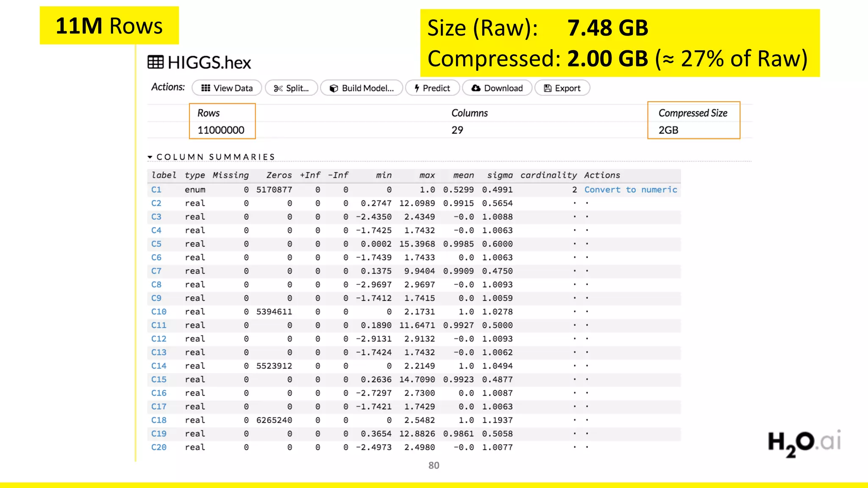Image resolution: width=868 pixels, height=488 pixels.
Task: Click C19 min value 0.3654
Action: (376, 434)
